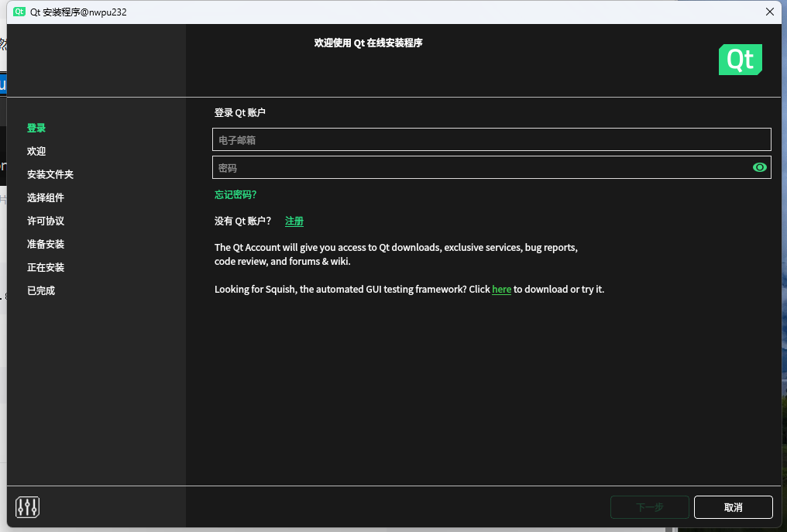Close the Qt installer window

point(769,12)
